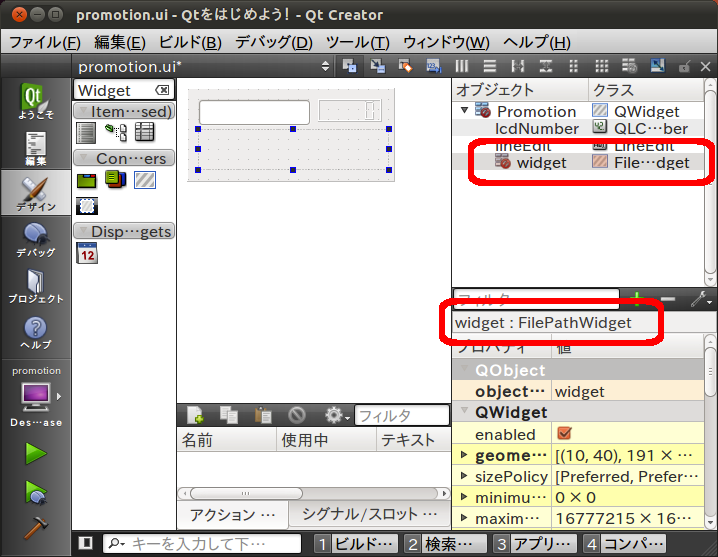Screen dimensions: 718x557
Task: Open the promotion.ui document dropdown
Action: [x=325, y=66]
